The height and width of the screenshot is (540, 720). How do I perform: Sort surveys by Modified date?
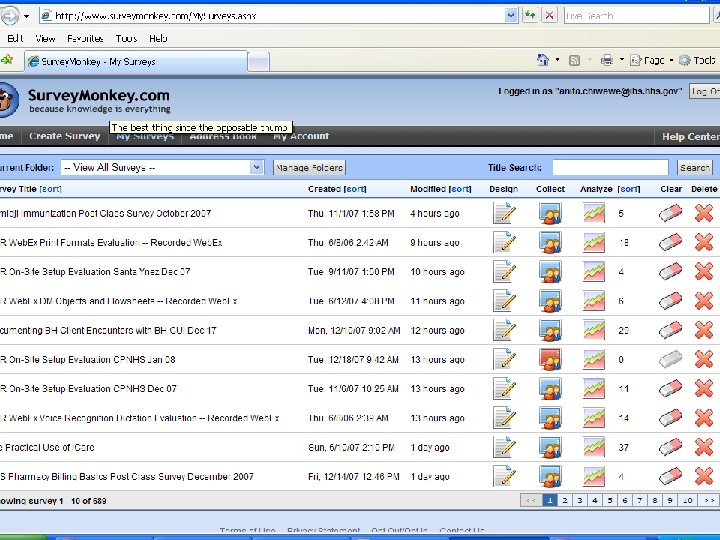pyautogui.click(x=460, y=189)
